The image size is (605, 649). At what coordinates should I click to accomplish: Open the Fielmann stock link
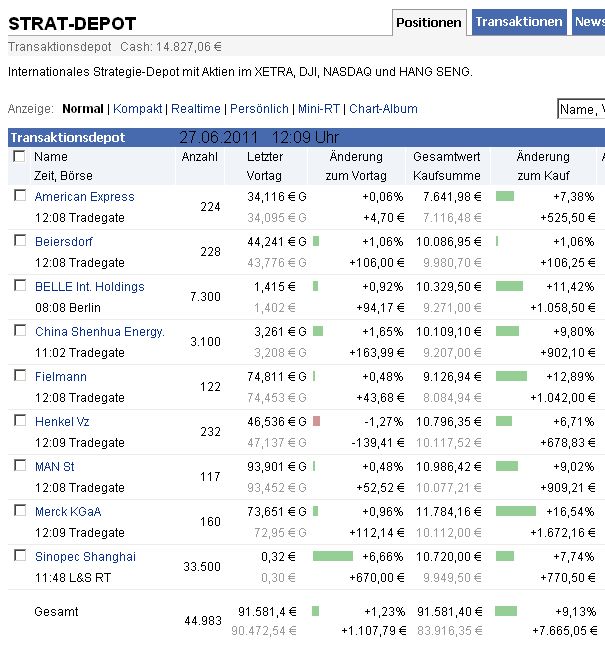(x=61, y=377)
